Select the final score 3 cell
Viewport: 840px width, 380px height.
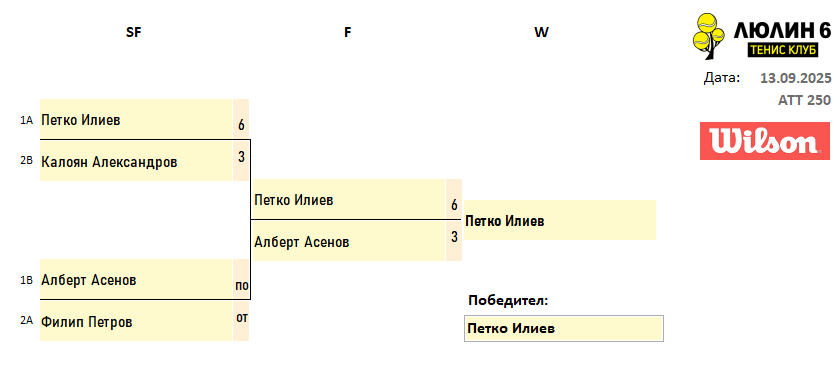[x=454, y=241]
